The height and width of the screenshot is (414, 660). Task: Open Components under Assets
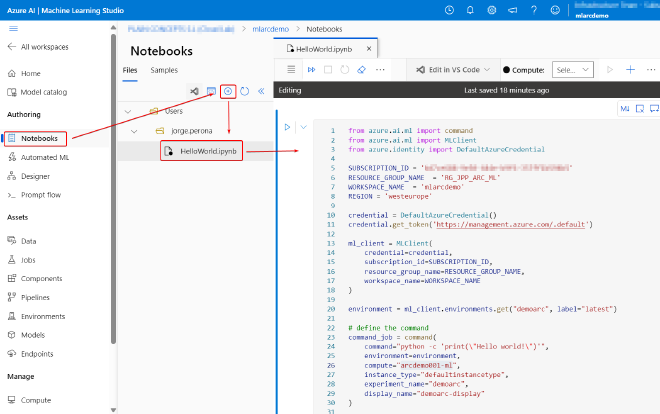35,279
